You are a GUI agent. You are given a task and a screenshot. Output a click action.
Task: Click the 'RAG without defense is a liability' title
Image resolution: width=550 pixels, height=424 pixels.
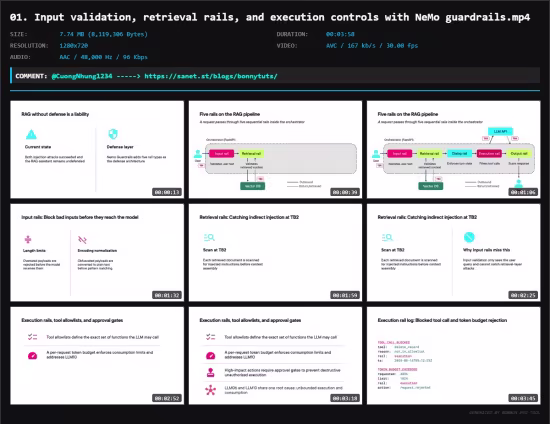coord(55,114)
